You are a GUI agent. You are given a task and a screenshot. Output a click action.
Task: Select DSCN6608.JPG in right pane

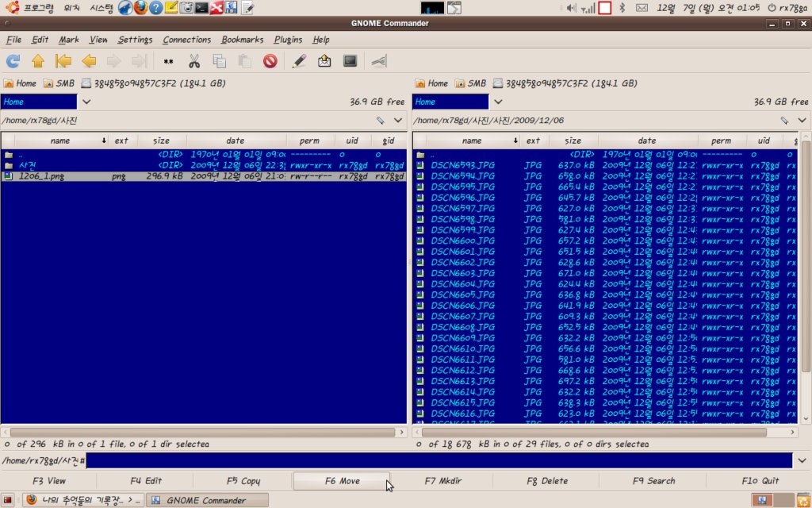[604, 328]
